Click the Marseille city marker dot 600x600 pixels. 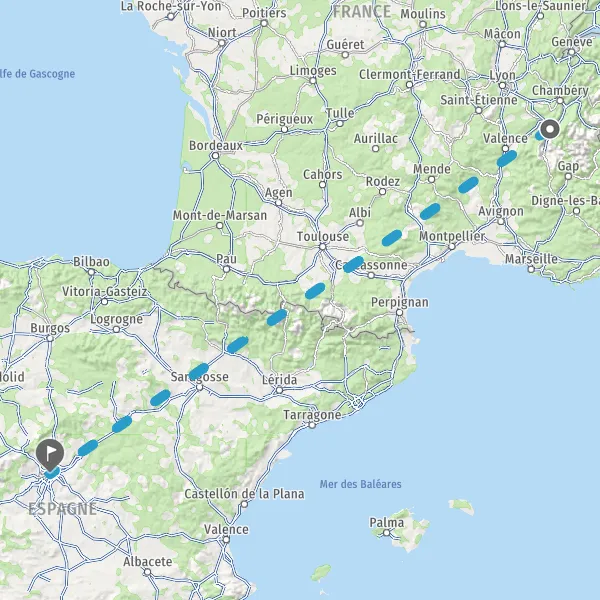[531, 269]
